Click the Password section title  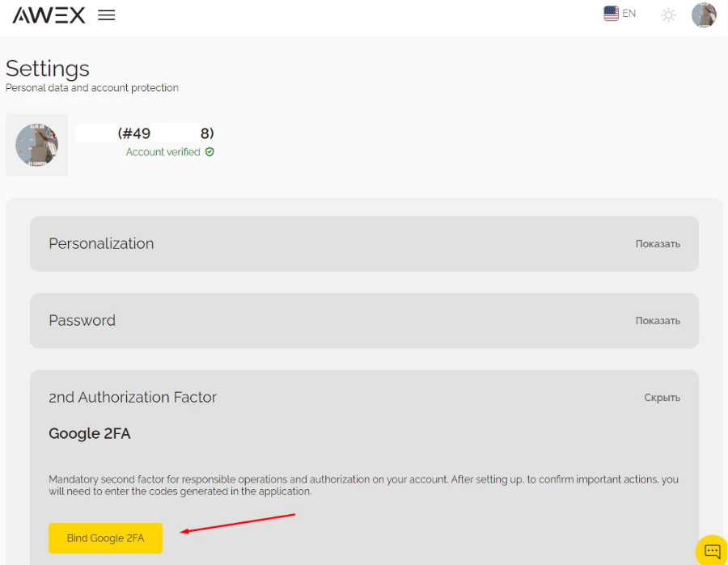pos(82,321)
